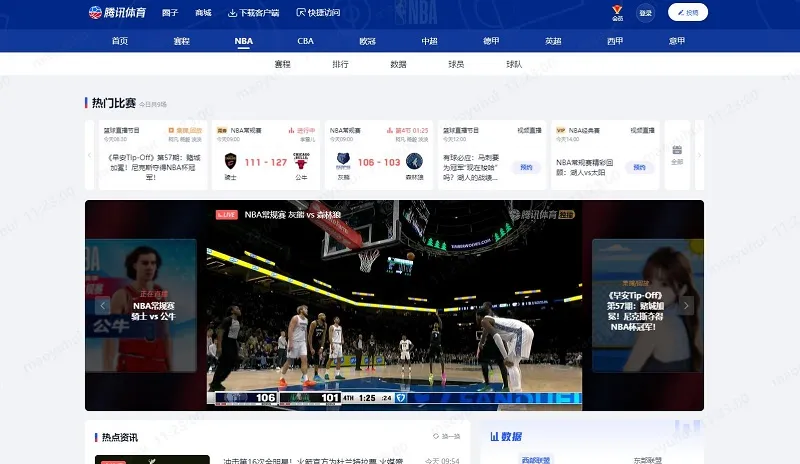Open the 早安Tip-Off carousel thumbnail

tap(647, 305)
